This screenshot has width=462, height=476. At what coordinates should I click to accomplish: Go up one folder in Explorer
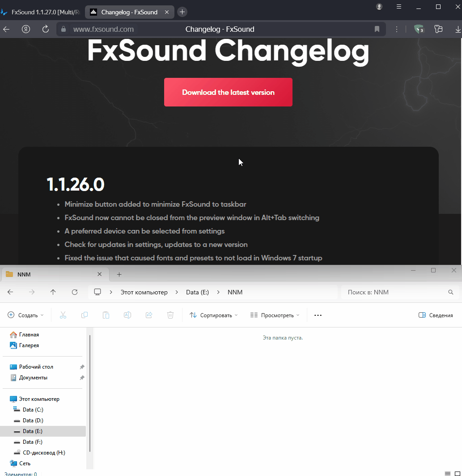pos(53,292)
